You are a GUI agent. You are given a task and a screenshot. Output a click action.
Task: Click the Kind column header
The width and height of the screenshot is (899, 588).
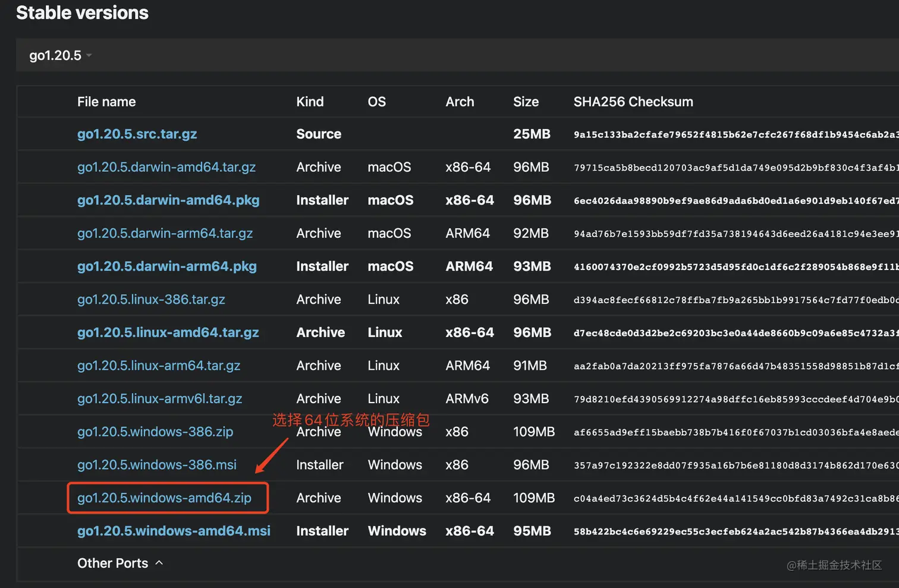click(x=310, y=102)
